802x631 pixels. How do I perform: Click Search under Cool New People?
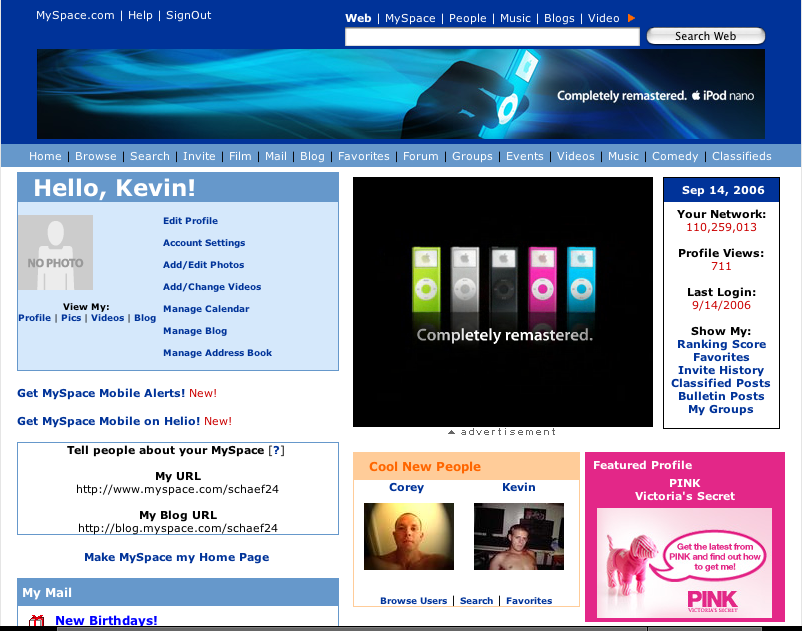[x=476, y=601]
